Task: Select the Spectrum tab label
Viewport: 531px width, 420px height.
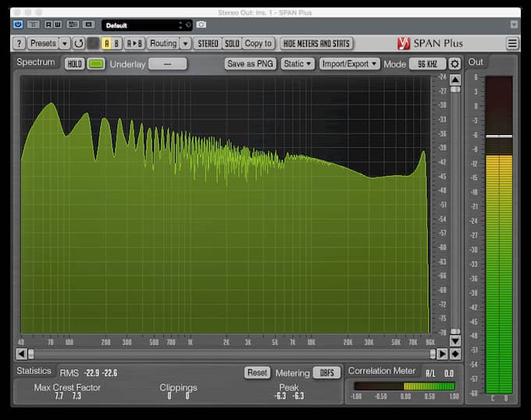Action: click(36, 62)
